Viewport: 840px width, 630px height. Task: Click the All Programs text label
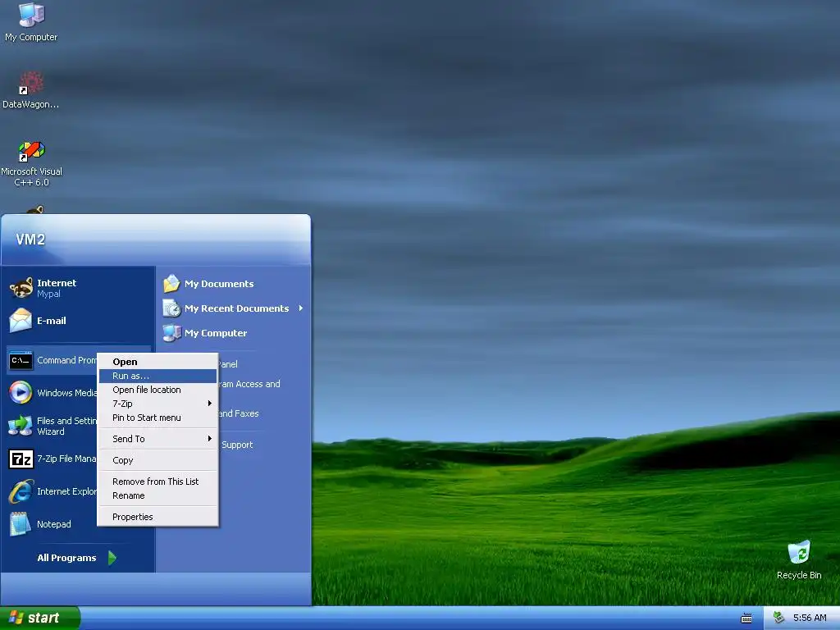(66, 558)
